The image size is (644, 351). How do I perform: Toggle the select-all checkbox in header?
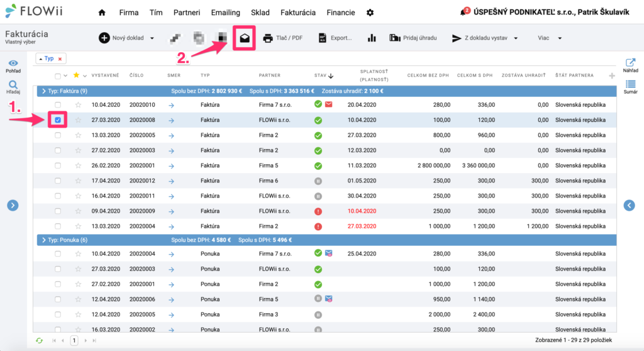57,75
